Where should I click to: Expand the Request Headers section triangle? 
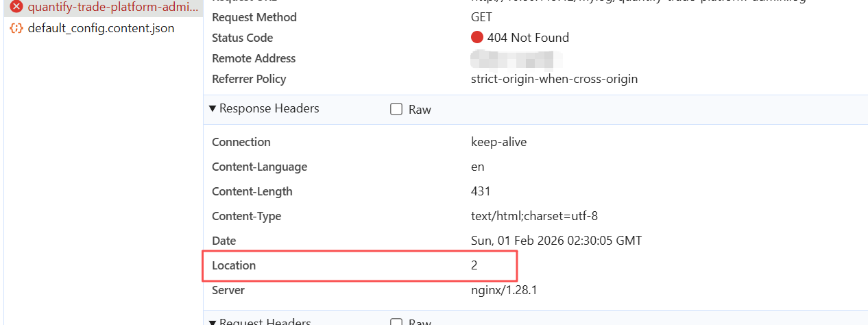tap(213, 322)
